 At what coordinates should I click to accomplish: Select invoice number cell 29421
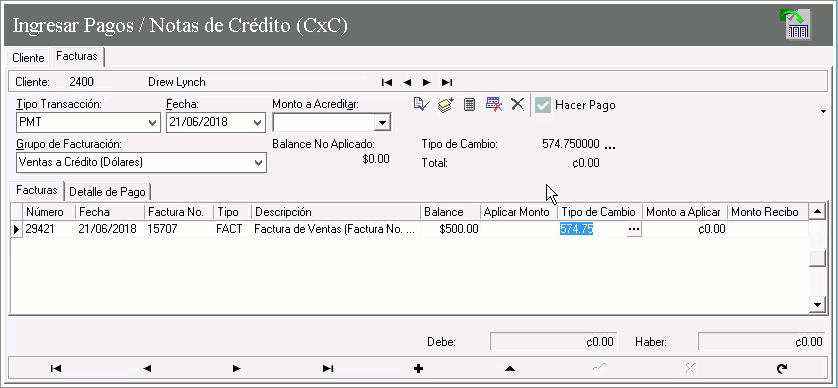[x=49, y=229]
